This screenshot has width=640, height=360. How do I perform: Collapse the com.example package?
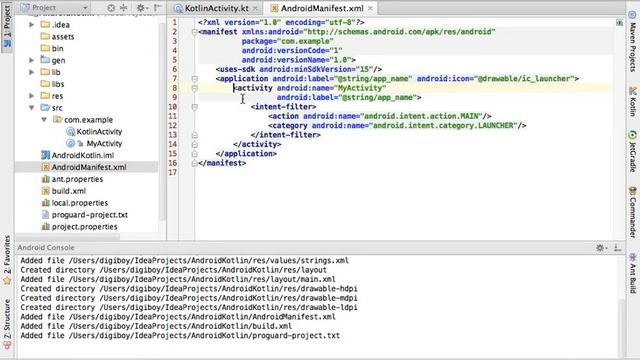click(44, 120)
